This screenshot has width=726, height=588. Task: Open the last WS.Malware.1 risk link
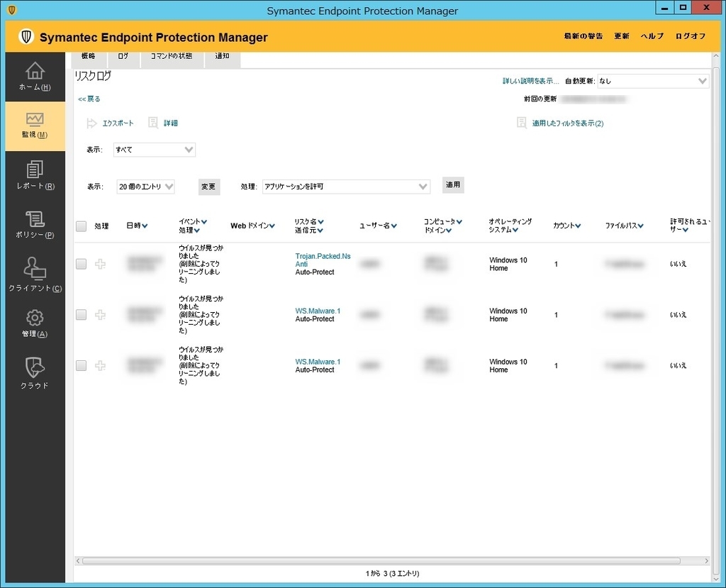coord(318,362)
